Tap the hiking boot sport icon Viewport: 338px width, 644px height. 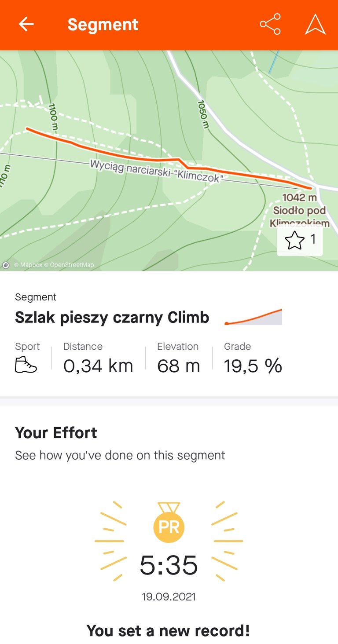[26, 365]
